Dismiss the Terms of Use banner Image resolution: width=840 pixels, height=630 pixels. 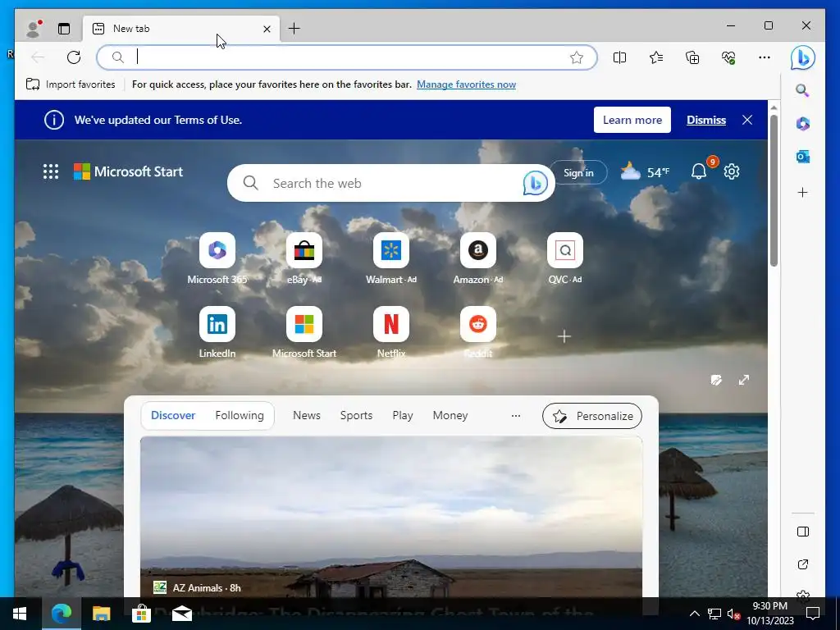(706, 120)
